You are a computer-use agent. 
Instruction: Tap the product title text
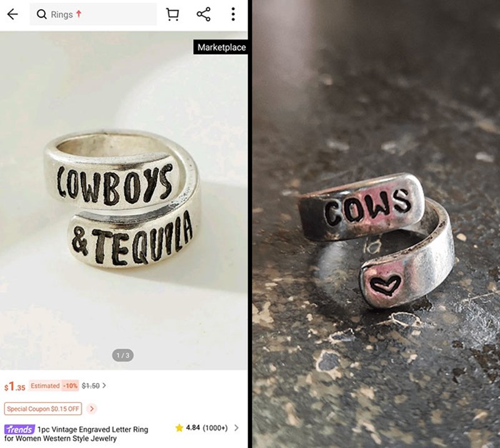point(76,434)
